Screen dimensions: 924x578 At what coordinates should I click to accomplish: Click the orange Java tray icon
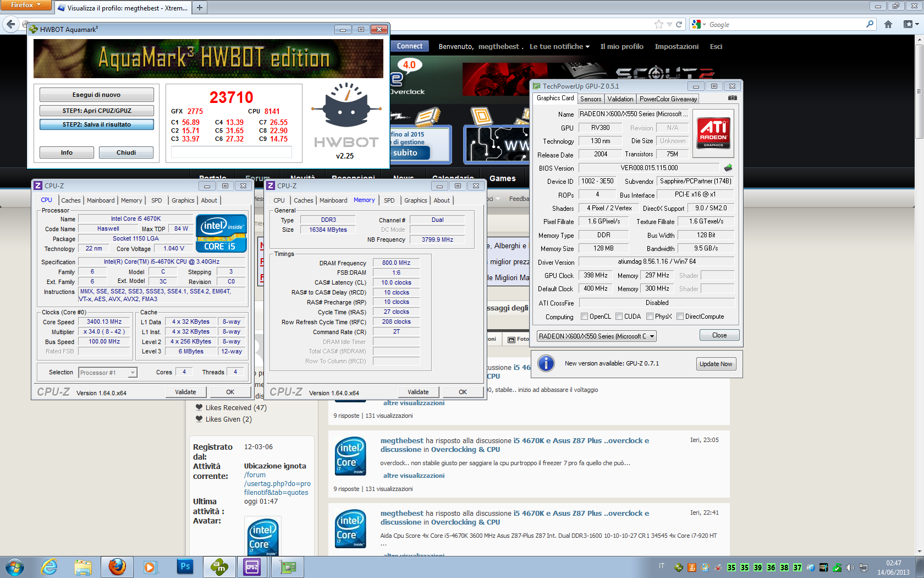coord(692,568)
